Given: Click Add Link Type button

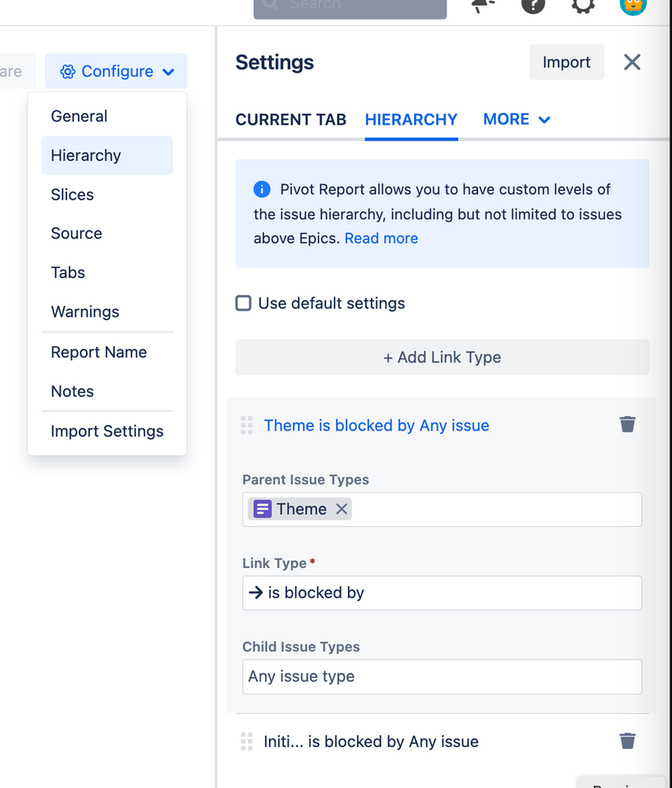Looking at the screenshot, I should pos(442,357).
